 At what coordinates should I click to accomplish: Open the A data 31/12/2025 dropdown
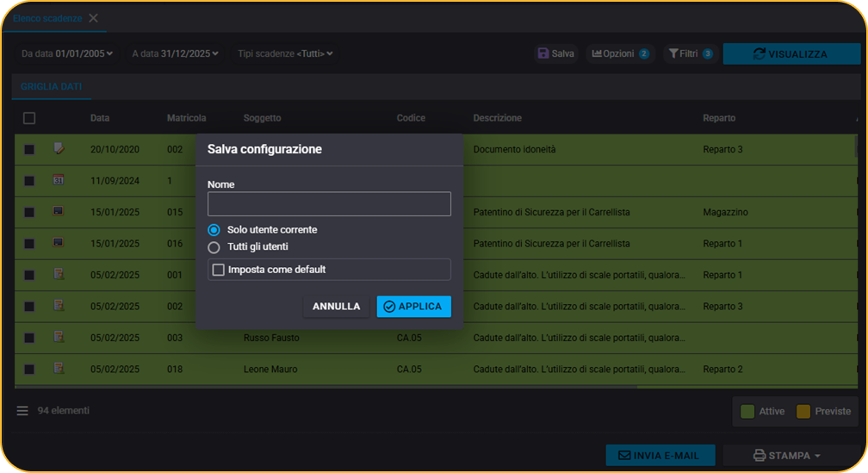tap(175, 53)
